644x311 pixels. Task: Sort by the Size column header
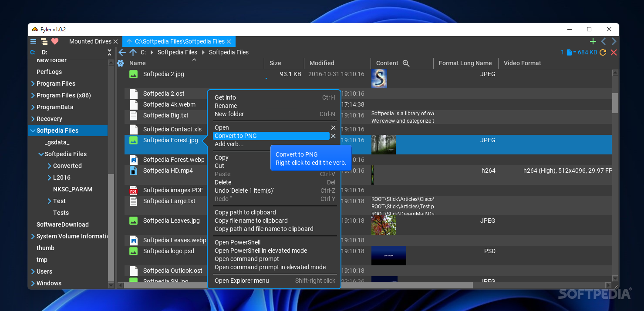point(275,63)
